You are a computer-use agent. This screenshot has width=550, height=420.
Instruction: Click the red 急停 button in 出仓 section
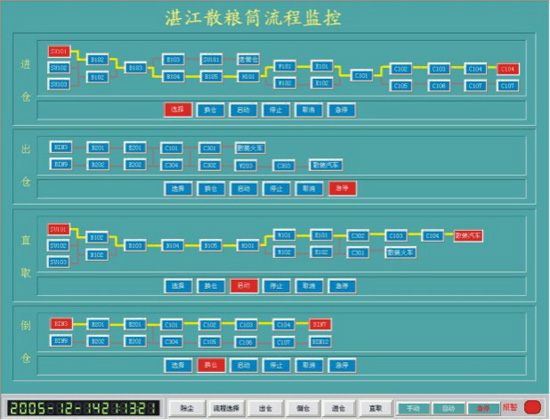click(x=342, y=188)
